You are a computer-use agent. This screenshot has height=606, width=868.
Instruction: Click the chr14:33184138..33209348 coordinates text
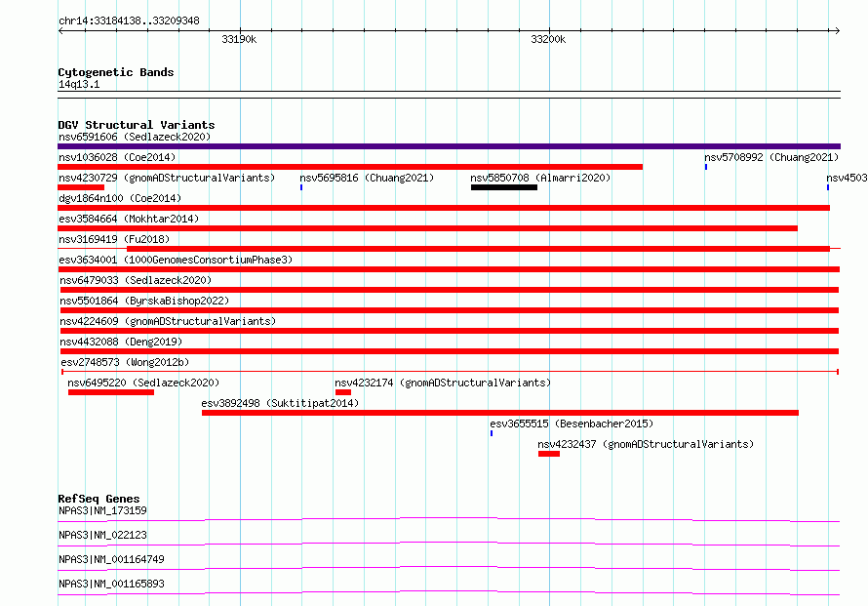(x=129, y=20)
